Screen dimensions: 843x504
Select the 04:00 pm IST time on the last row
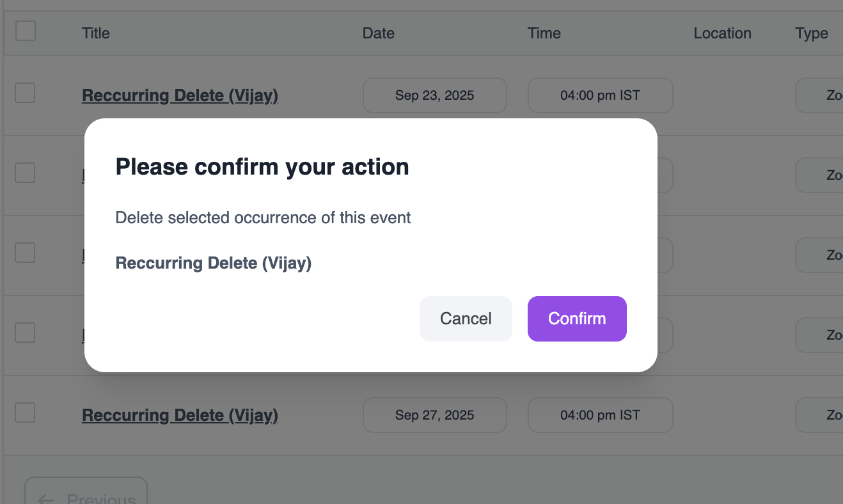[x=599, y=414]
